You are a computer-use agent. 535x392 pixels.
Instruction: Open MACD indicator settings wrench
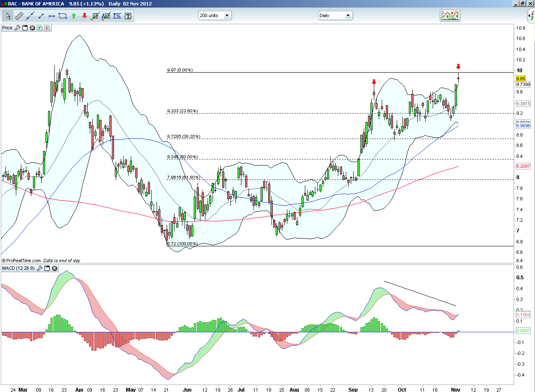coord(40,268)
